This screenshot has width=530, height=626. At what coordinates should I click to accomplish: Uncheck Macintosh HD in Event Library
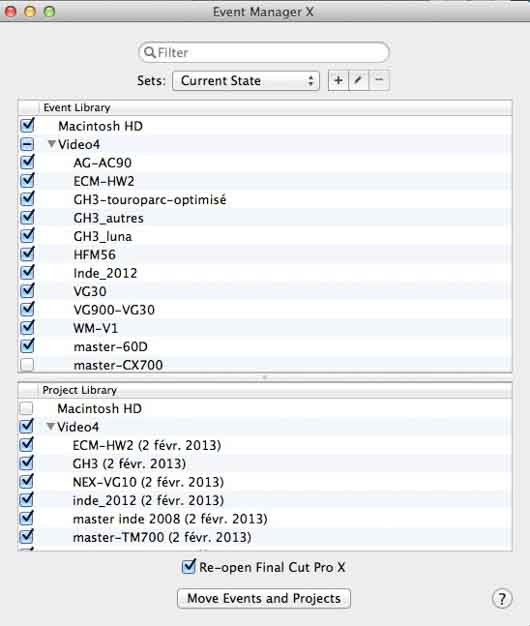pos(27,125)
